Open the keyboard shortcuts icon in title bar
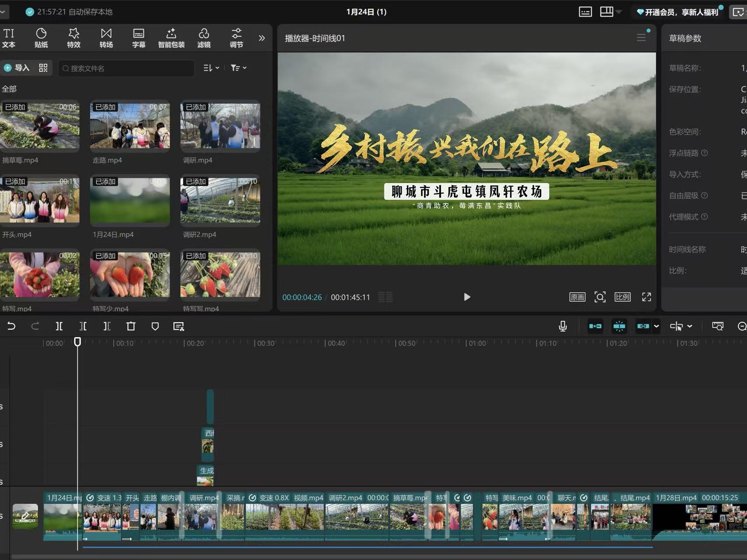747x560 pixels. (585, 12)
